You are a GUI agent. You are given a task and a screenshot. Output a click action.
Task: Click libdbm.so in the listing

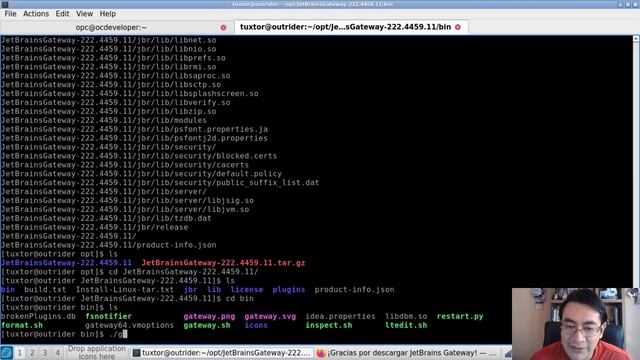coord(406,316)
